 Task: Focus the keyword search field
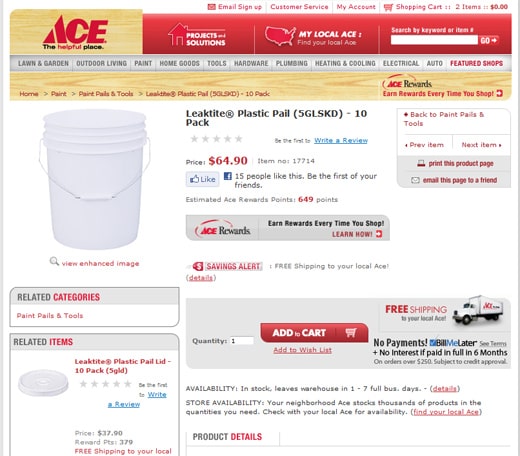[434, 40]
